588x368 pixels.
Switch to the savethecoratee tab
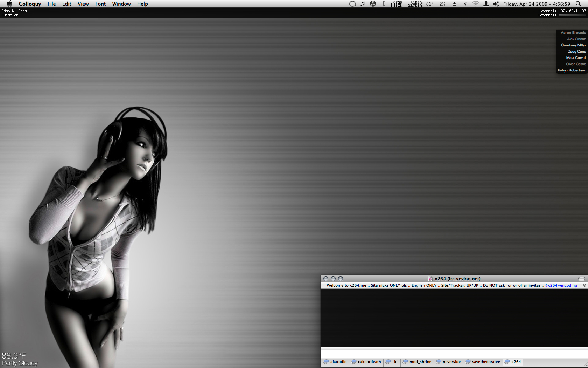coord(483,362)
